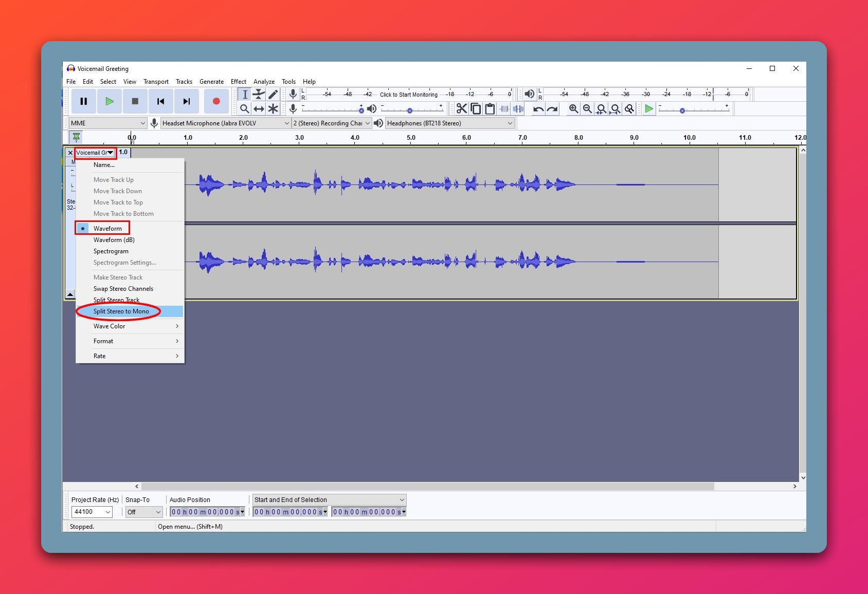Screen dimensions: 868x594
Task: Open the File menu
Action: click(x=71, y=82)
